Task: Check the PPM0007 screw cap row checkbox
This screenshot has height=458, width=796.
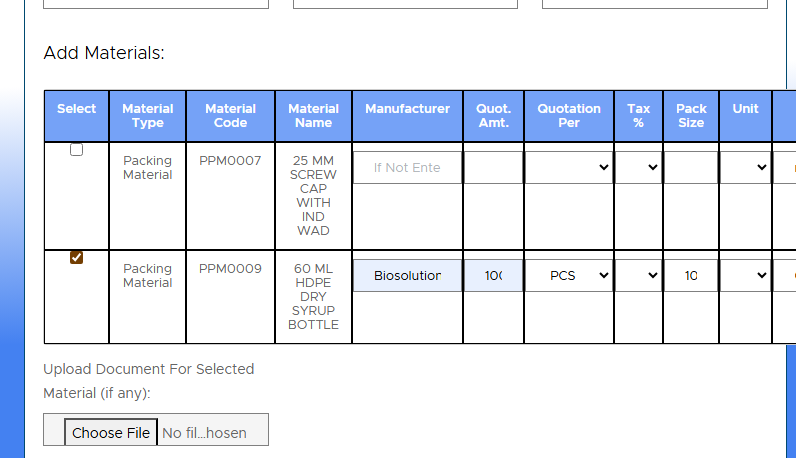Action: point(76,150)
